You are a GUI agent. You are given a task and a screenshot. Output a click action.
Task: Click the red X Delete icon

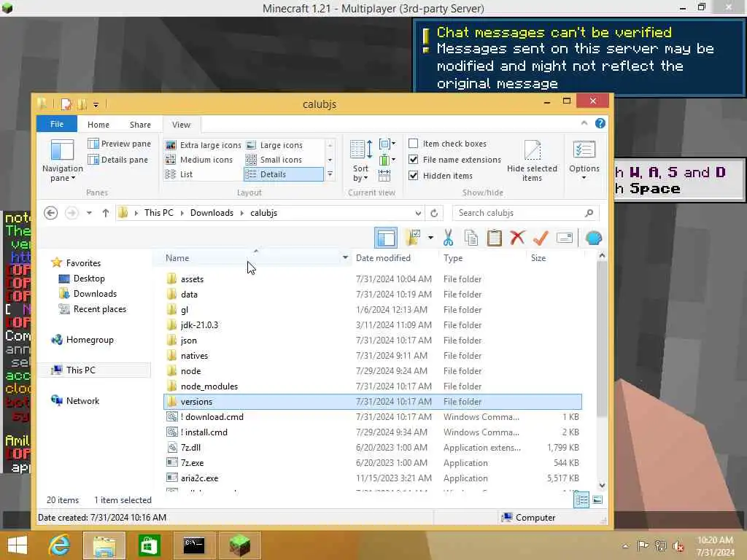coord(517,238)
